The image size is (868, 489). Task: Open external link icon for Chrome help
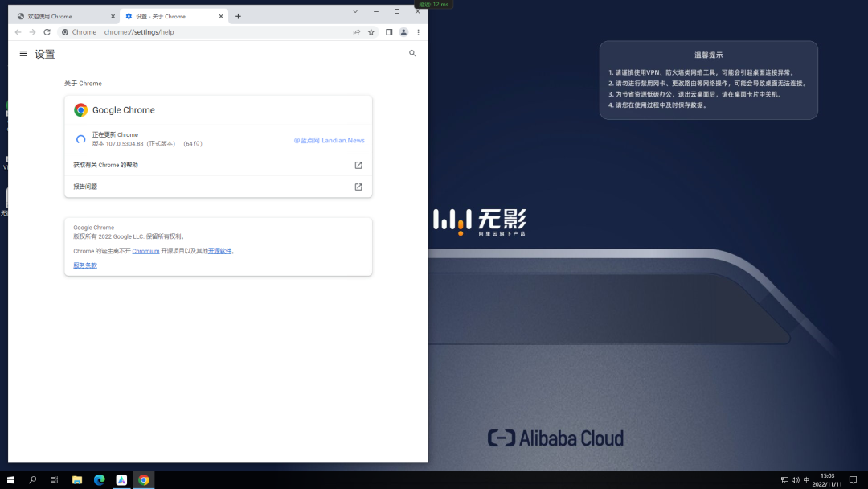pyautogui.click(x=358, y=165)
